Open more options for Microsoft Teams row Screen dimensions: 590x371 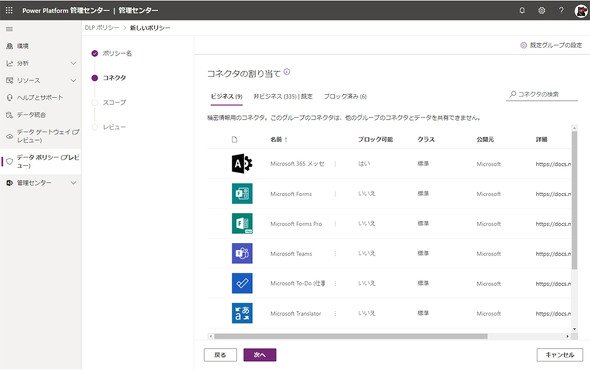tap(335, 254)
